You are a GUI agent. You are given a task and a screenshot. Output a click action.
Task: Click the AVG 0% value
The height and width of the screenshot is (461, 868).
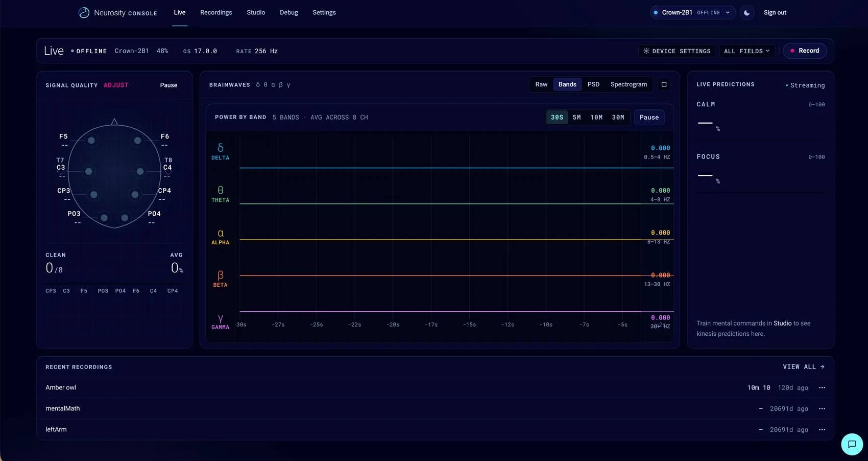coord(177,263)
